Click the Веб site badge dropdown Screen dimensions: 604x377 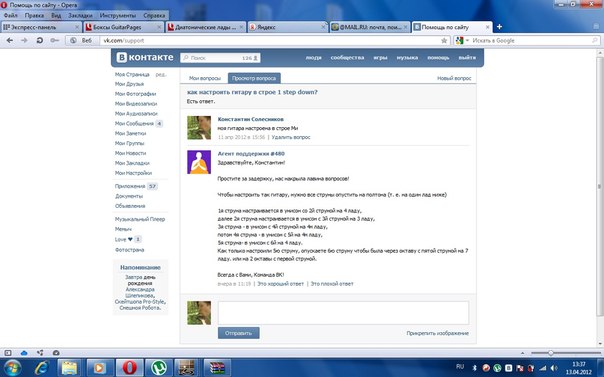82,40
